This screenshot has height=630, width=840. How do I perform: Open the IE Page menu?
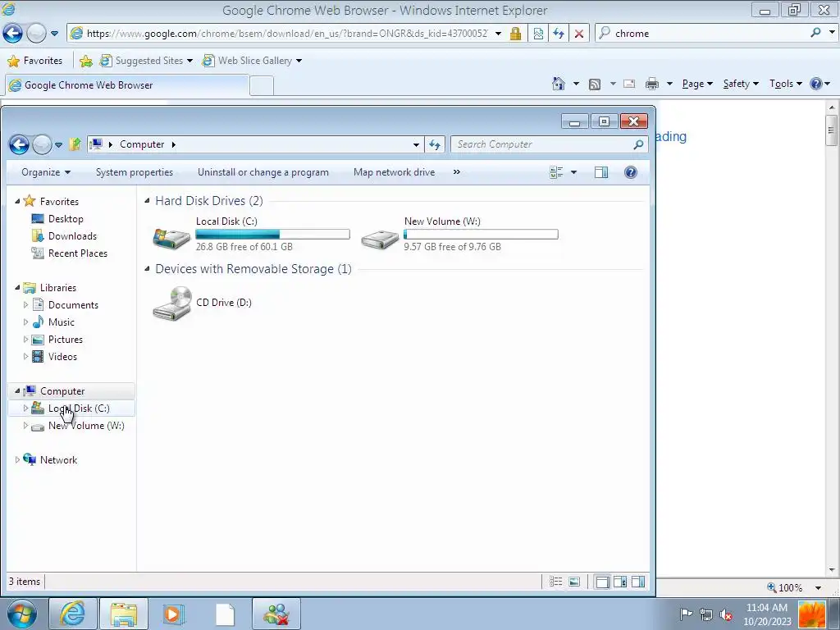tap(697, 84)
